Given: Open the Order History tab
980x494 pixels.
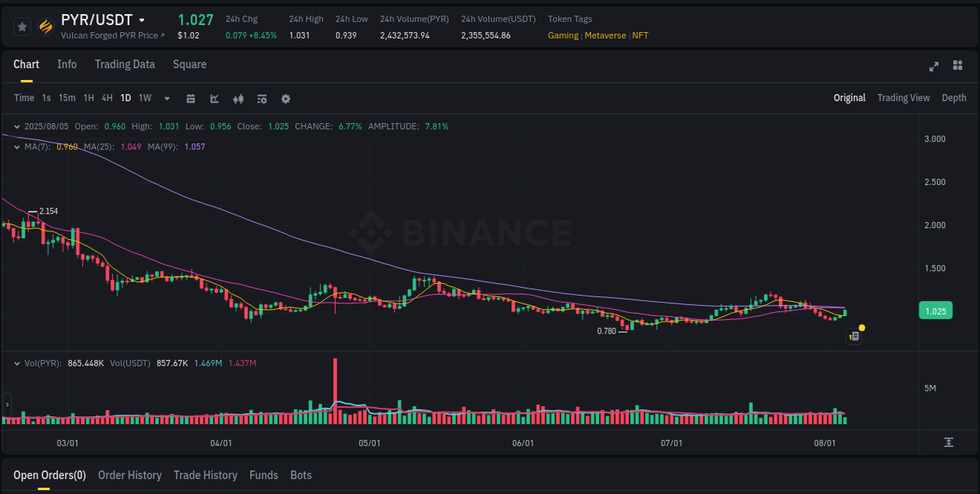Looking at the screenshot, I should (129, 475).
